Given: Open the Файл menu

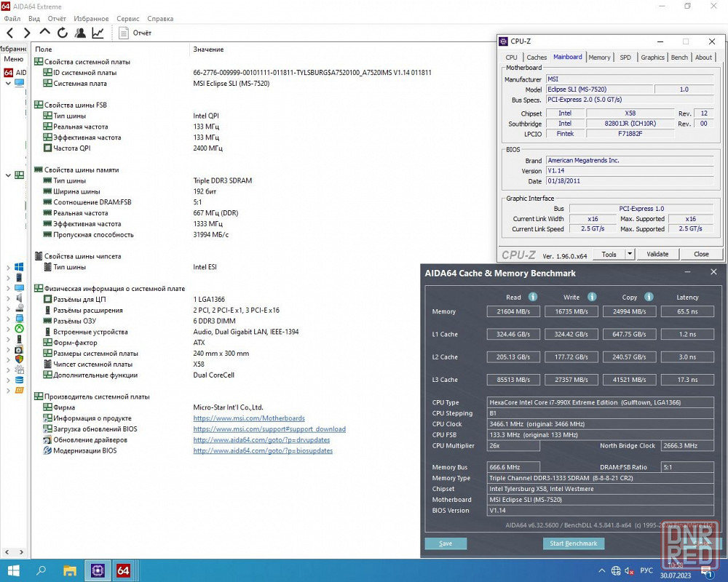Looking at the screenshot, I should 12,19.
